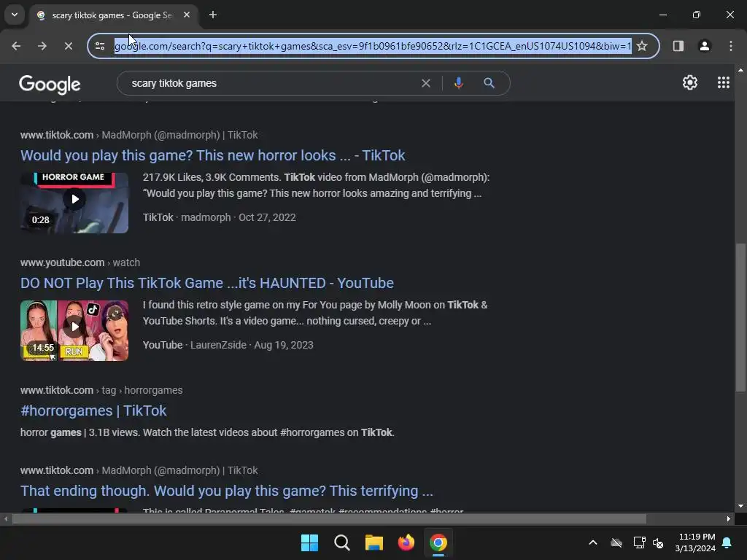This screenshot has width=747, height=560.
Task: Clear the search query text
Action: pyautogui.click(x=426, y=83)
